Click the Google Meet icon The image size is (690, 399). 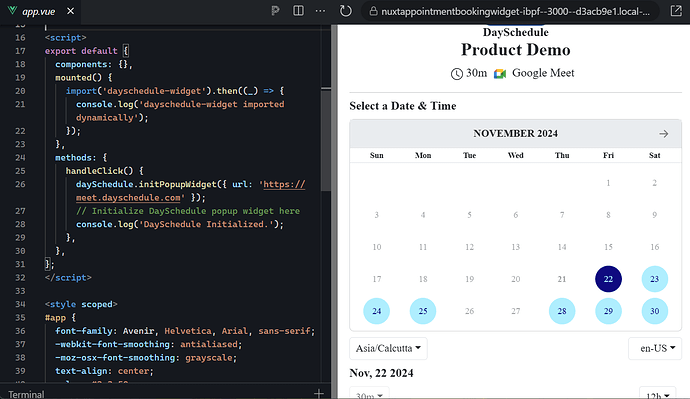tap(500, 73)
